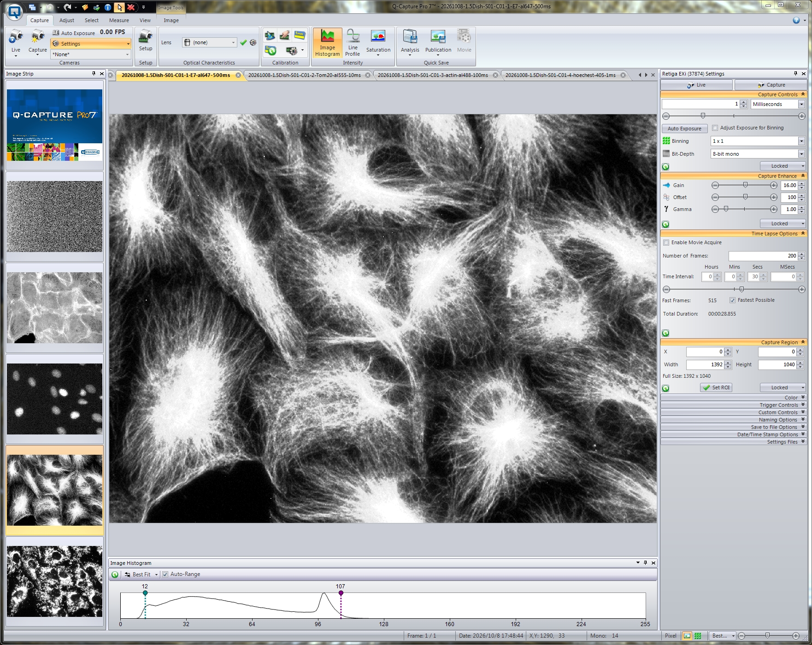The image size is (812, 645).
Task: Click the Capture button in Retiga settings
Action: click(x=771, y=85)
